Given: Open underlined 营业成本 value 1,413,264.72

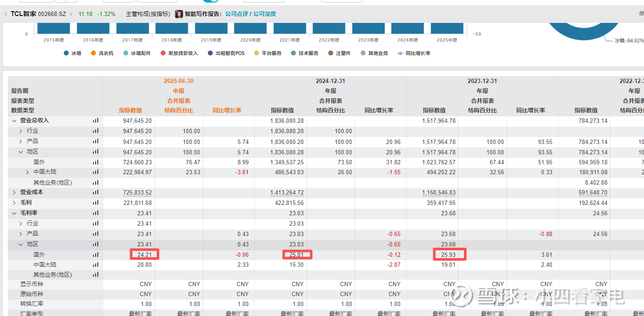Looking at the screenshot, I should coord(287,192).
